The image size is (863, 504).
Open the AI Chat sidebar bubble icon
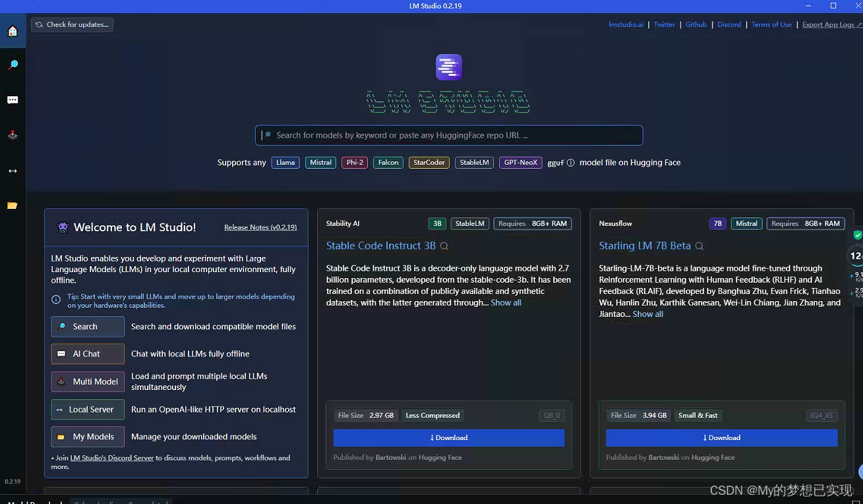[x=13, y=100]
